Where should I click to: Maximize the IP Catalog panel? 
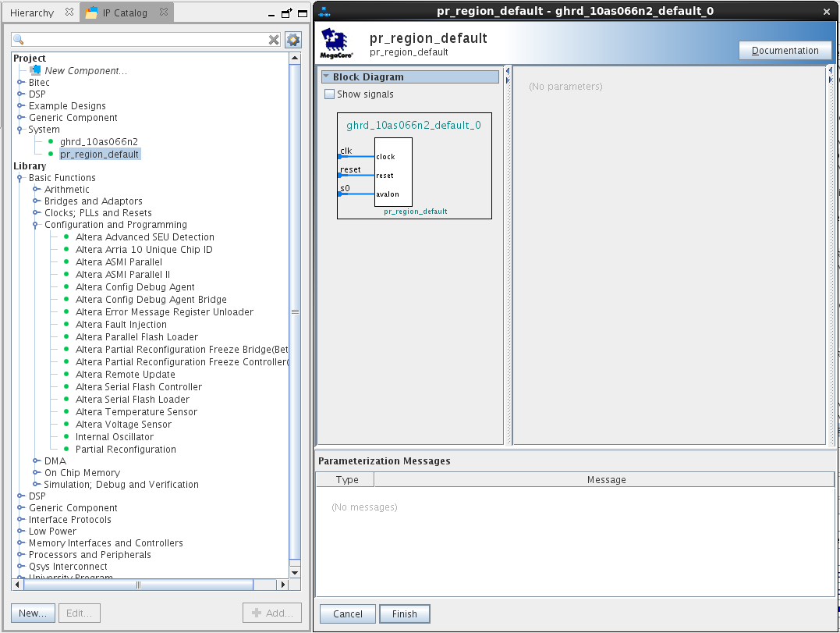point(303,13)
